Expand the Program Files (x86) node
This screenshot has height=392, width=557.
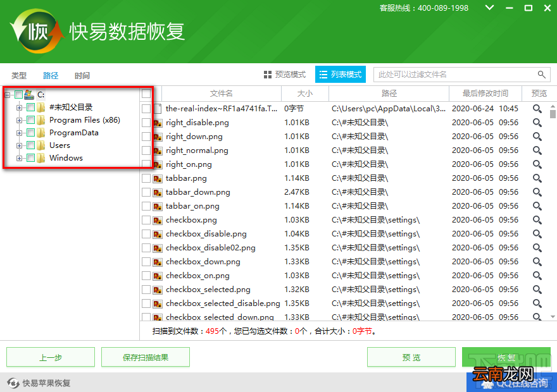[x=19, y=120]
